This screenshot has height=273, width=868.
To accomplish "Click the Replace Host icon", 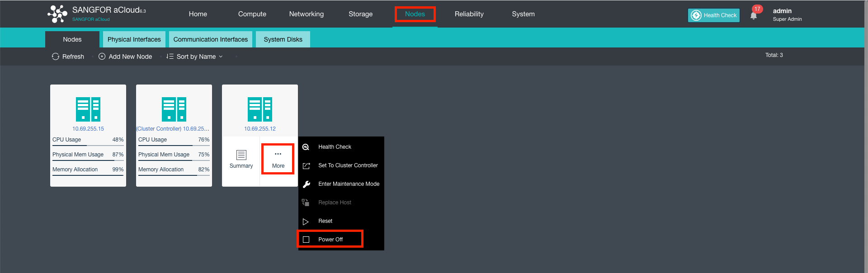I will 306,202.
